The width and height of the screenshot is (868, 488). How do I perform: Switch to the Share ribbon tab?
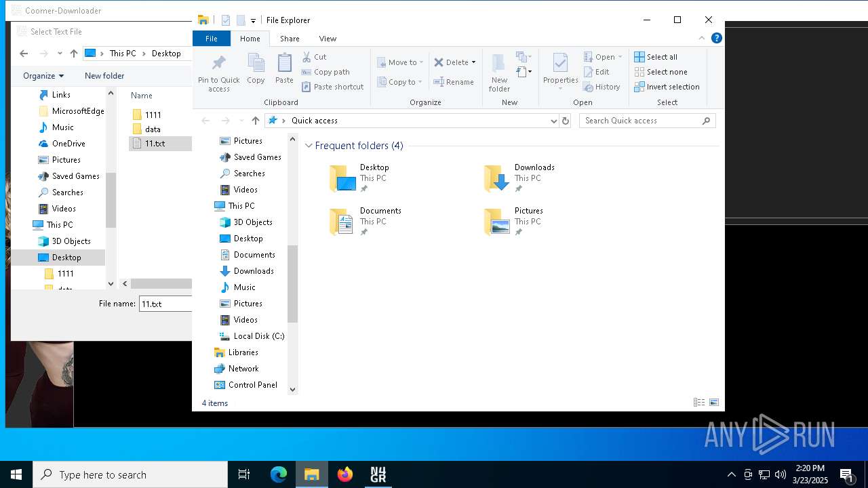click(x=290, y=39)
